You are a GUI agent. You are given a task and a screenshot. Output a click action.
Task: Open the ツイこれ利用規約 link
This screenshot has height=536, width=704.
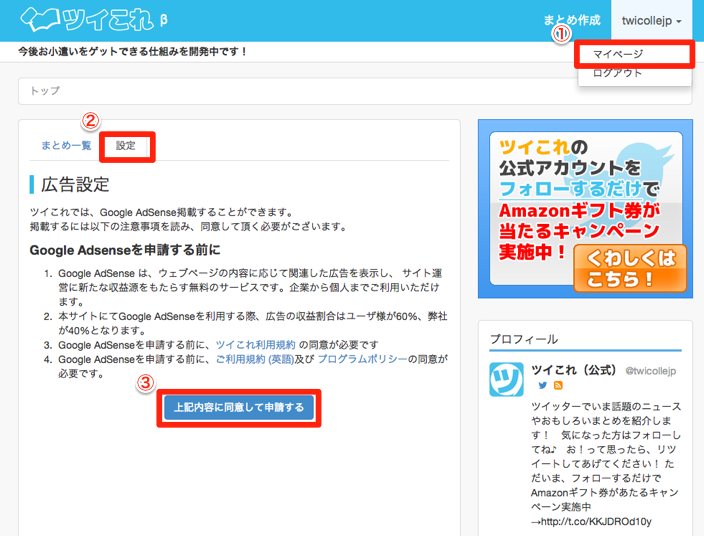pyautogui.click(x=255, y=345)
